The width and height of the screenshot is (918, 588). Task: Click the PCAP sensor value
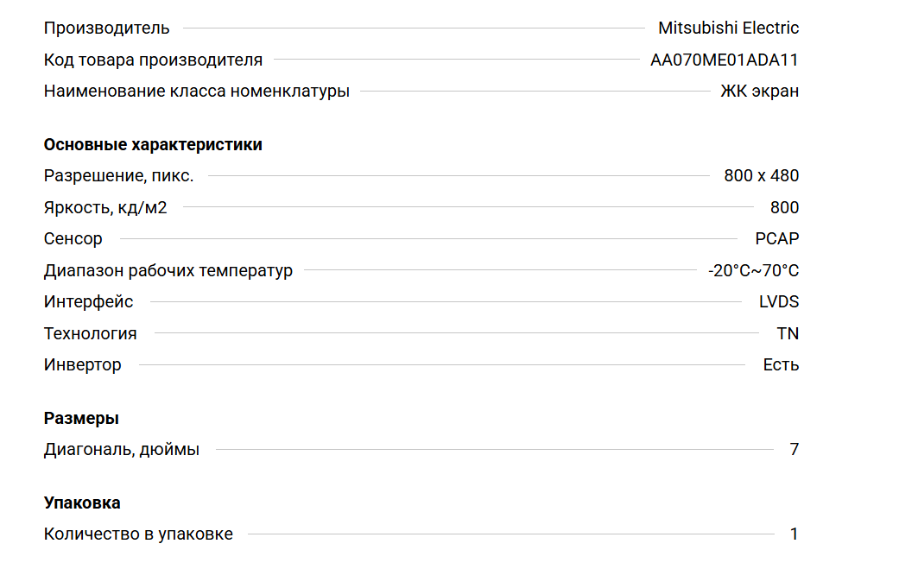(776, 238)
